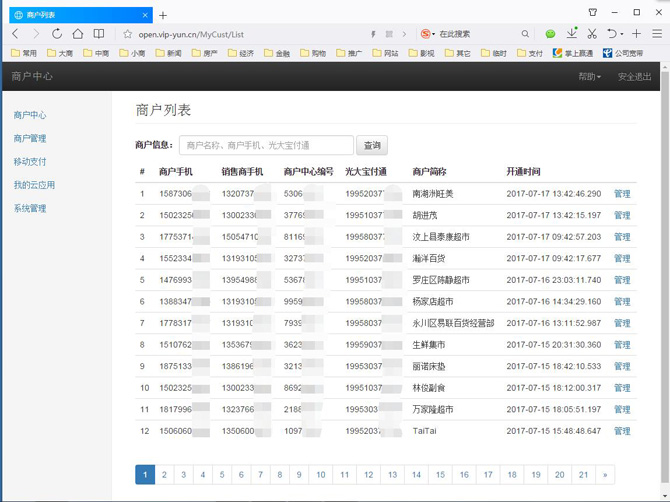The width and height of the screenshot is (670, 502).
Task: Click the green WeChat icon in toolbar
Action: click(x=550, y=34)
